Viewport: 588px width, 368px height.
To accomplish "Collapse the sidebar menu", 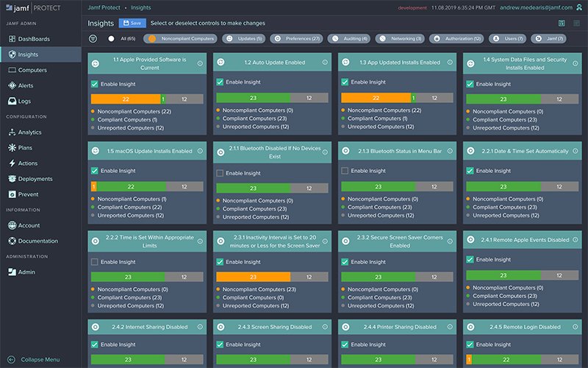I will 40,359.
